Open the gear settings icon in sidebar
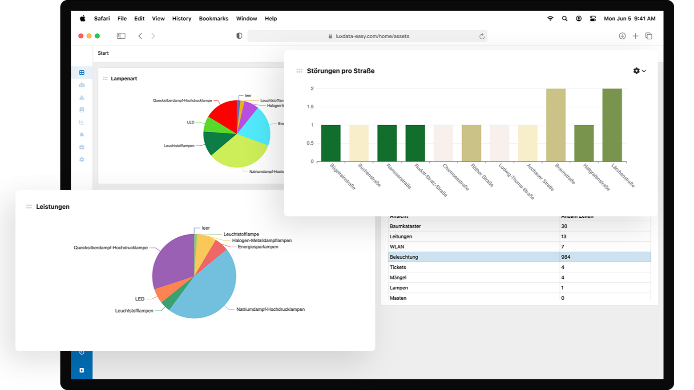Image resolution: width=694 pixels, height=390 pixels. 82,159
